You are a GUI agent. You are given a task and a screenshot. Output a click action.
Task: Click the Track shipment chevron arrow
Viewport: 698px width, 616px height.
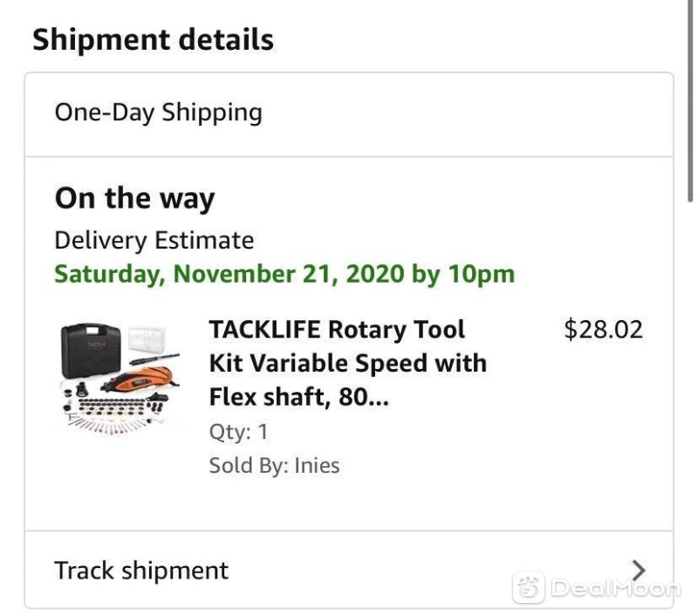pyautogui.click(x=639, y=570)
